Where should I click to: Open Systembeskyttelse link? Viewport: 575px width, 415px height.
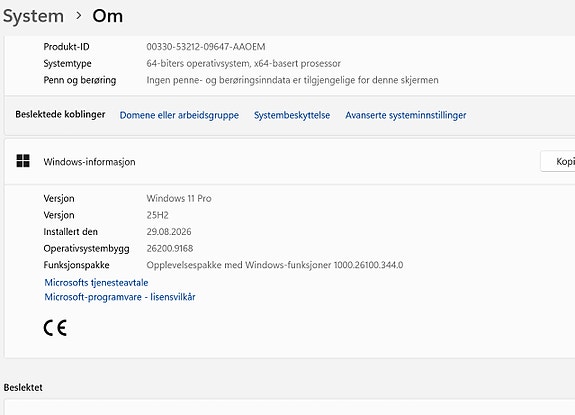pos(292,115)
